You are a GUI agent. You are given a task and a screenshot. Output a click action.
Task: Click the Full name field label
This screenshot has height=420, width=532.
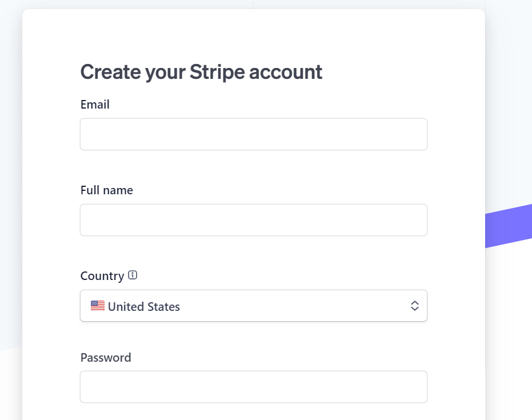(106, 190)
